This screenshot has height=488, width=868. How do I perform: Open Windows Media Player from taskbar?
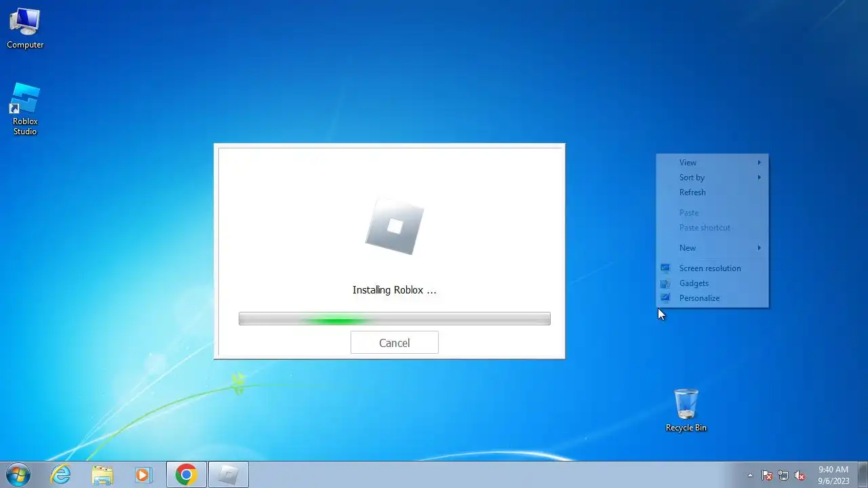point(143,474)
